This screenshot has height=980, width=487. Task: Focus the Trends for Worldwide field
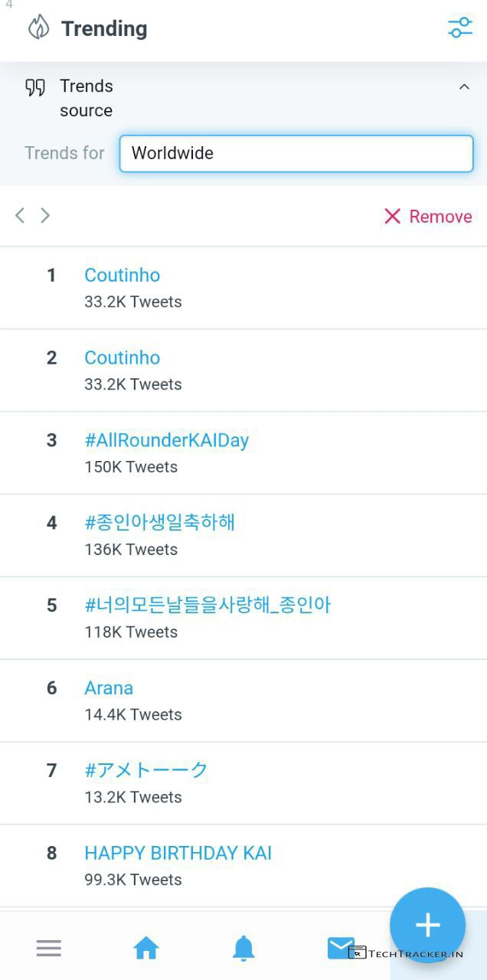tap(296, 153)
